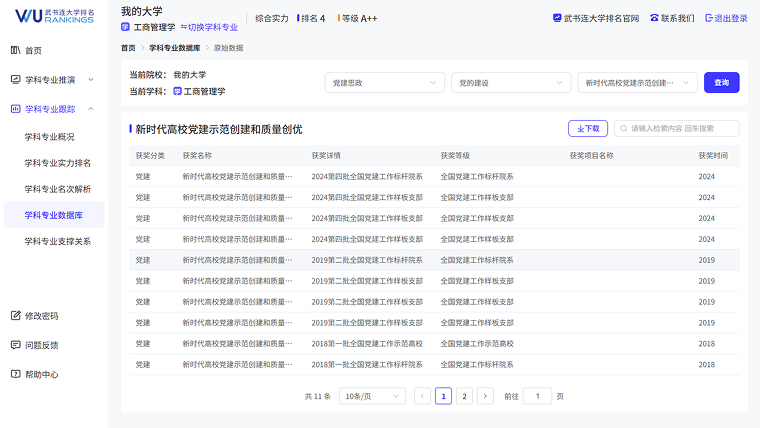Open 学科专业实力排名 submenu item
760x428 pixels.
58,163
